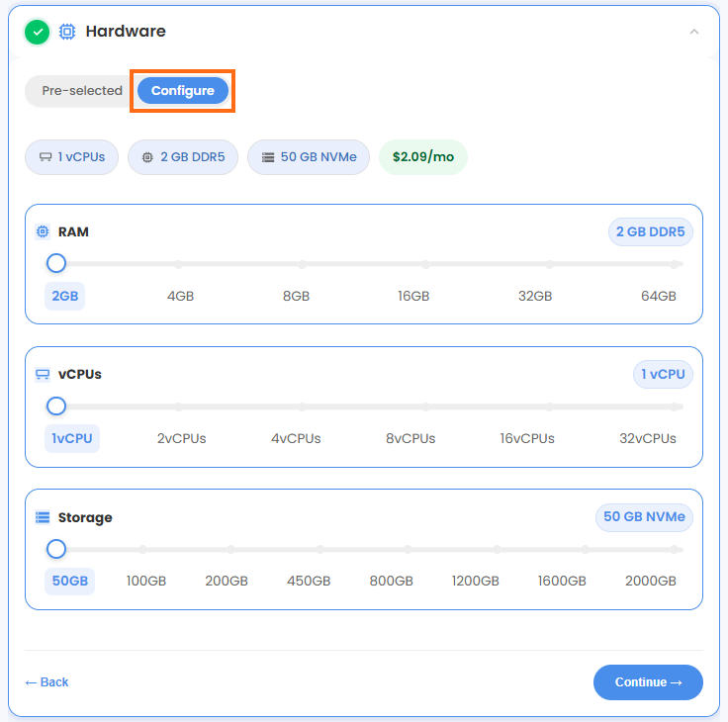The height and width of the screenshot is (722, 728).
Task: Click the Hardware section title
Action: tap(126, 31)
